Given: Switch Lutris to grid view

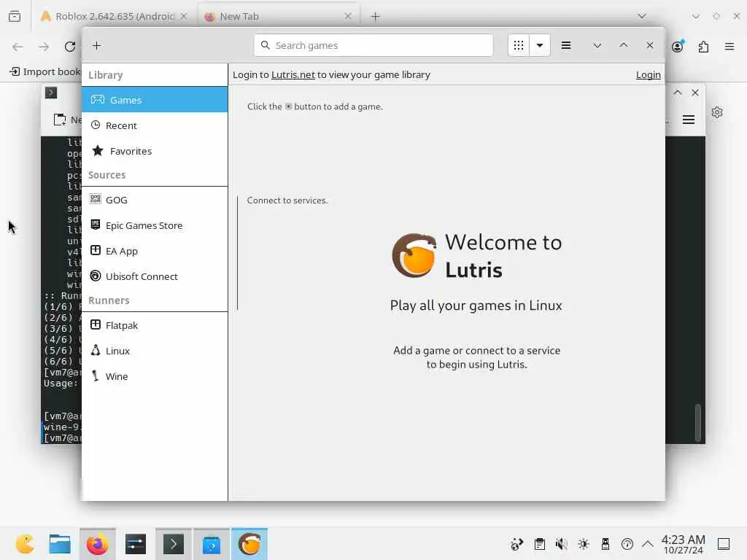Looking at the screenshot, I should [x=519, y=45].
